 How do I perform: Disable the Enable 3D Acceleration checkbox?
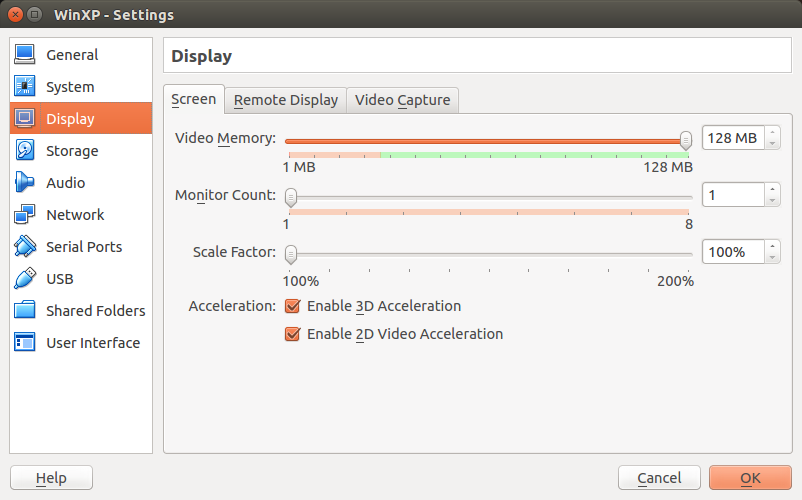293,306
